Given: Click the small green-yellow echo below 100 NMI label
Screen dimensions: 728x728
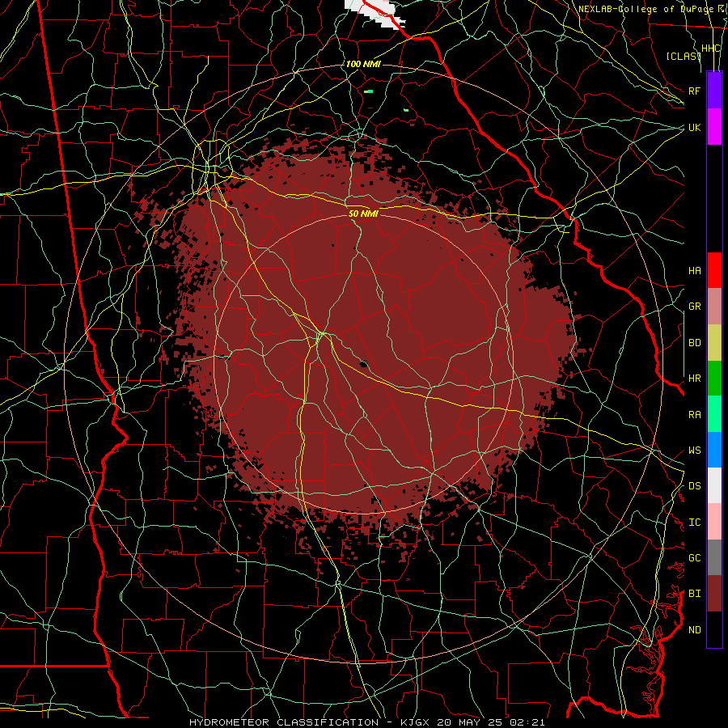Looking at the screenshot, I should [x=368, y=91].
